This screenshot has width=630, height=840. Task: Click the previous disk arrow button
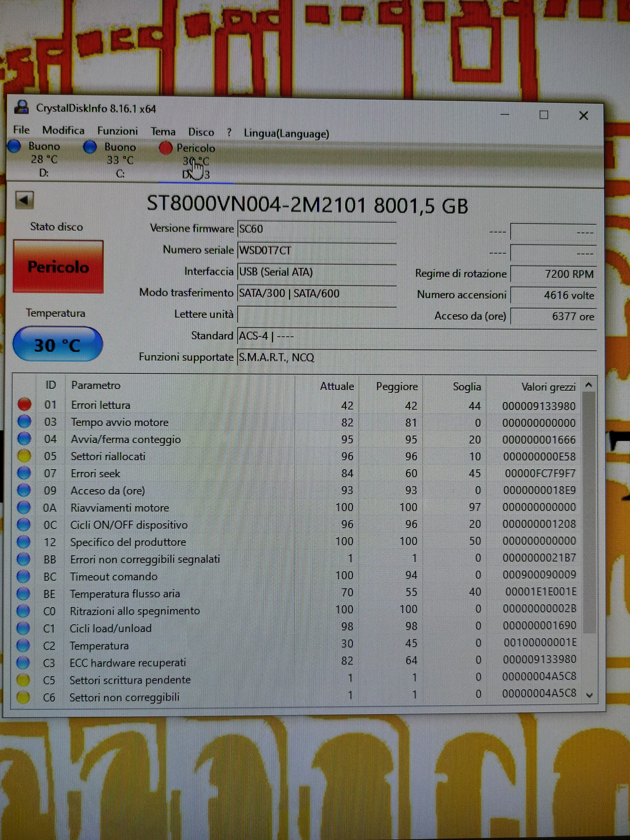(x=25, y=200)
